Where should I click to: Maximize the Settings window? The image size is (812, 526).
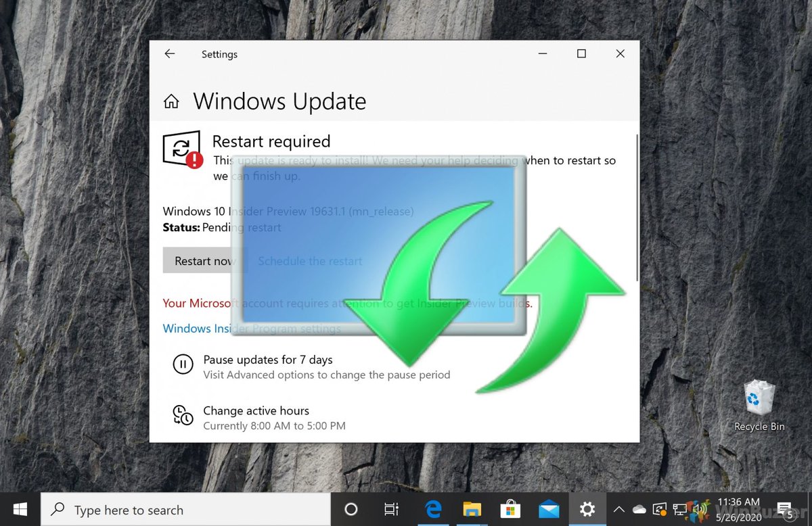[581, 54]
